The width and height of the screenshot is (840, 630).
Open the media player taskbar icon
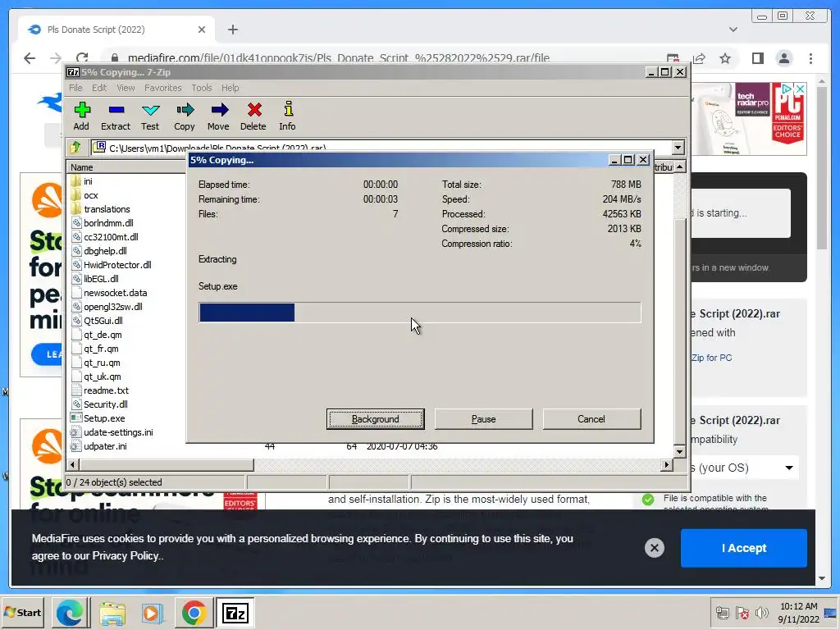tap(152, 613)
